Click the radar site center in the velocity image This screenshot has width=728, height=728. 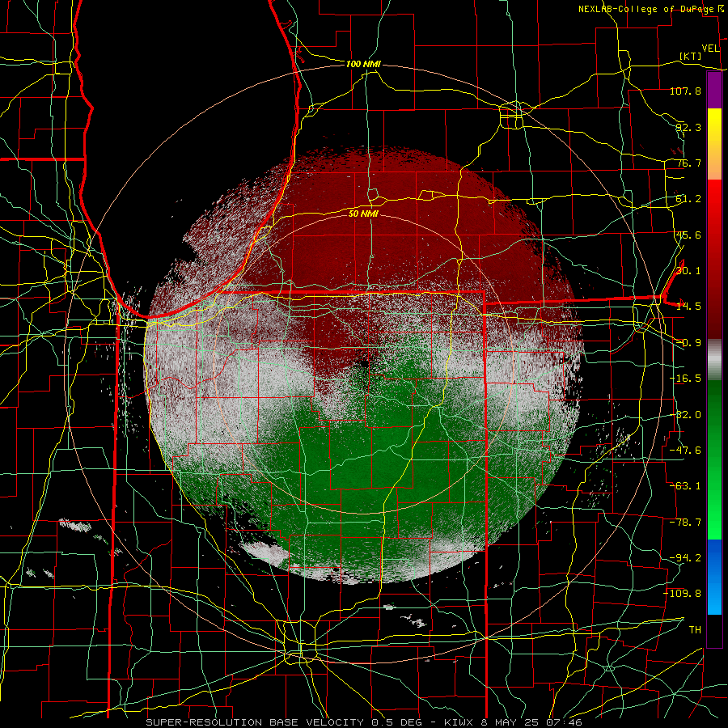pyautogui.click(x=363, y=364)
